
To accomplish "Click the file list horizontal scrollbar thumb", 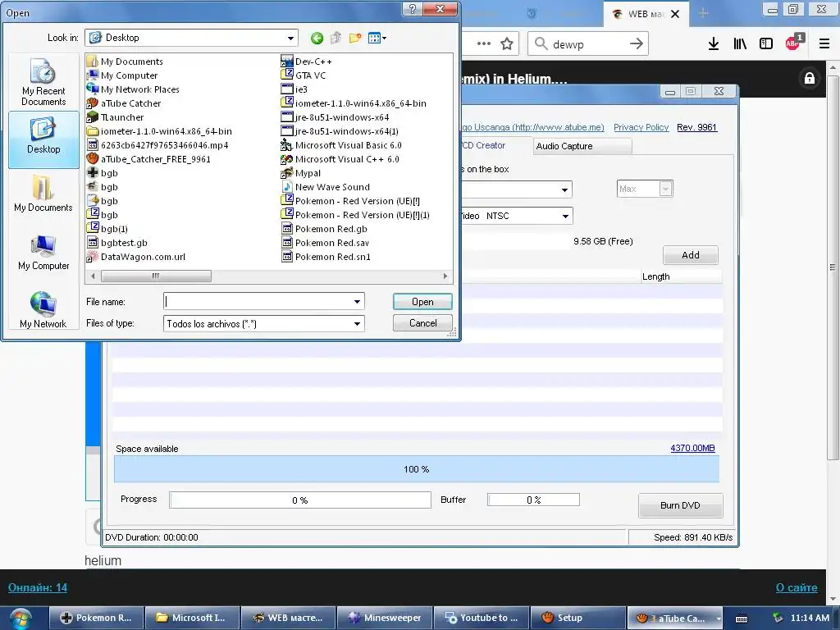I will [156, 276].
